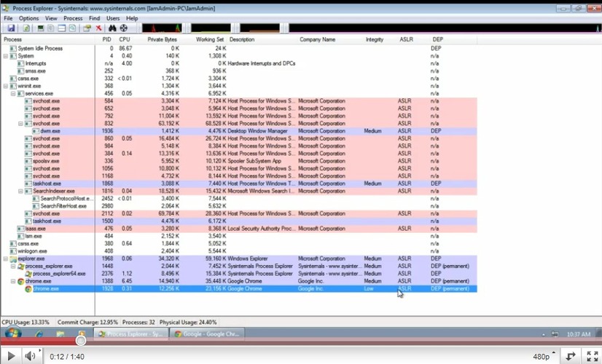The height and width of the screenshot is (364, 602).
Task: Open the Properties toolbar icon
Action: 87,28
